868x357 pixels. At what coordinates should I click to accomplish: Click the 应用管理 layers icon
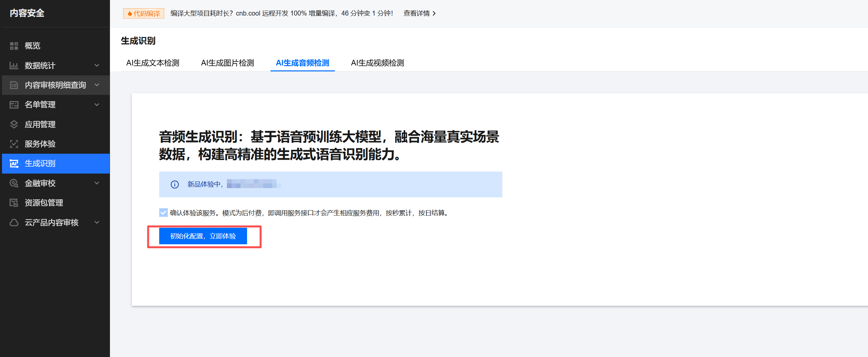click(x=14, y=124)
